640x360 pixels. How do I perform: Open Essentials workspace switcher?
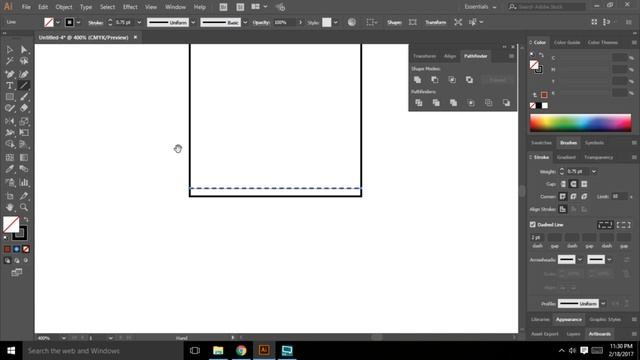tap(480, 7)
